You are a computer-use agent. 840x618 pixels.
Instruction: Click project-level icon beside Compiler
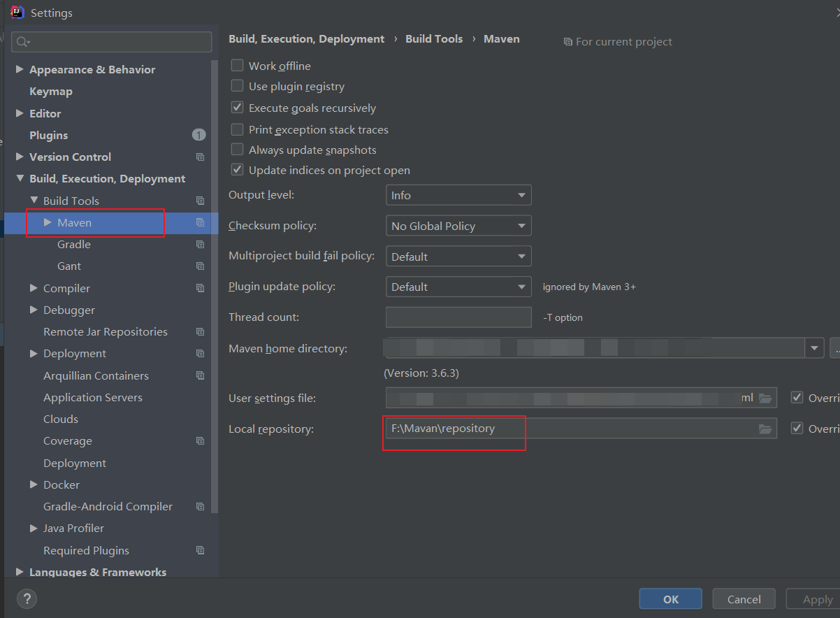[201, 288]
